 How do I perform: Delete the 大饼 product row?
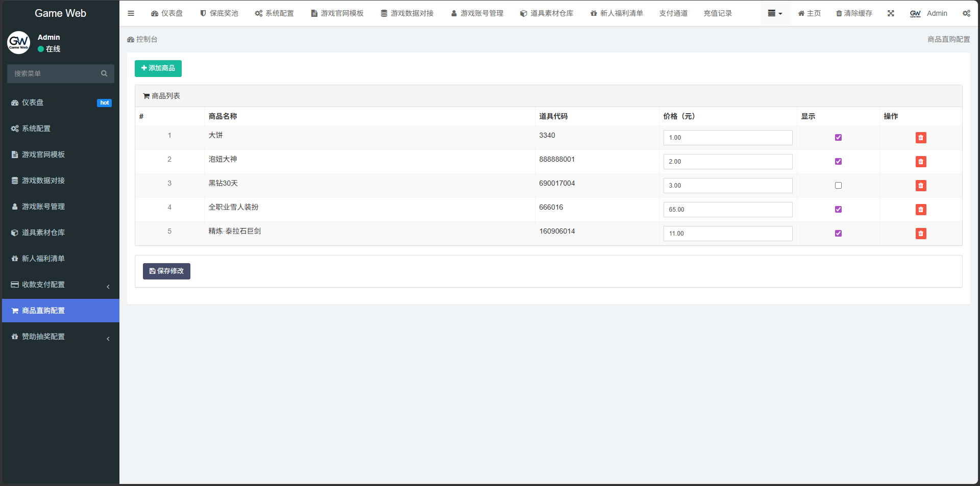coord(920,138)
